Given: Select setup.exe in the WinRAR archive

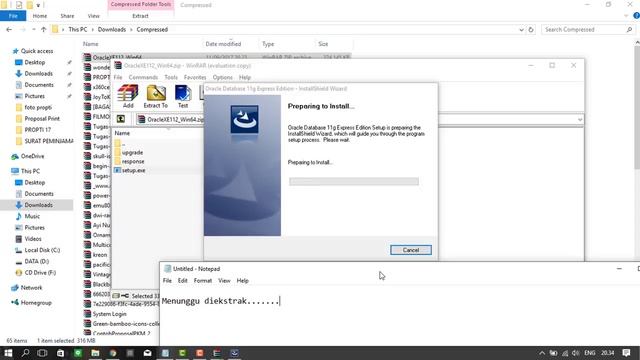Looking at the screenshot, I should 133,170.
